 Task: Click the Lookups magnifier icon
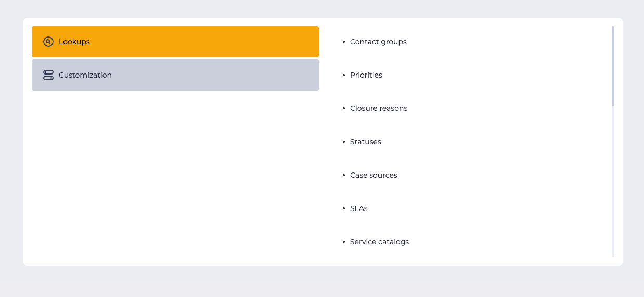pos(48,42)
